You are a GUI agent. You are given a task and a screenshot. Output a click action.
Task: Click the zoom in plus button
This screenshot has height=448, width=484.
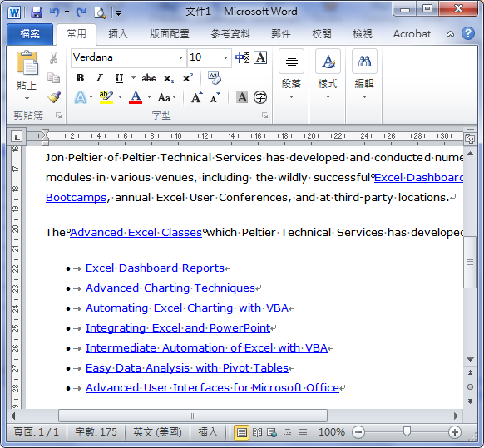tap(455, 432)
